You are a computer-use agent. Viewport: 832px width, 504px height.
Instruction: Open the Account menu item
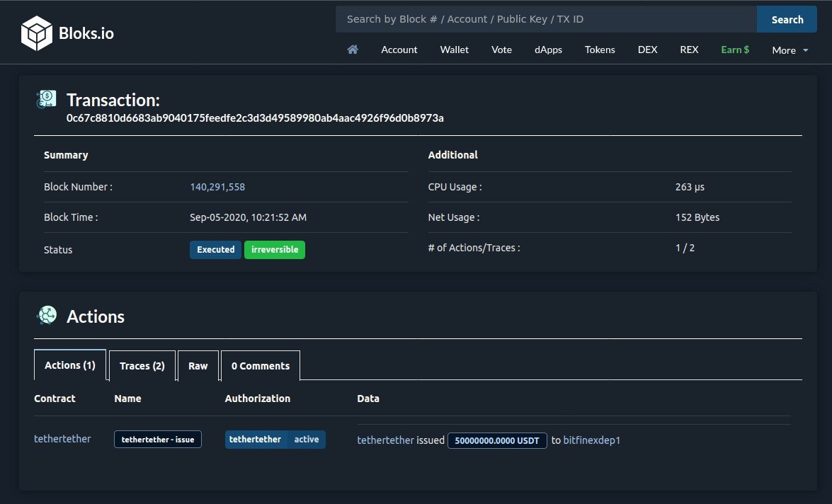click(399, 50)
